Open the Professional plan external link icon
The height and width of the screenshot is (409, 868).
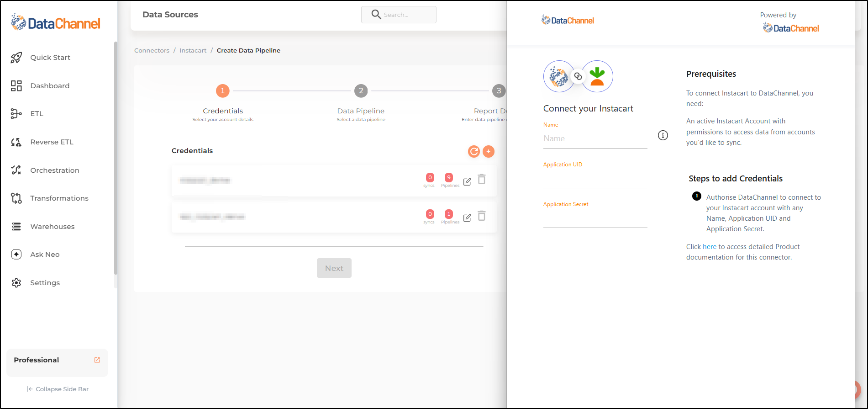tap(97, 360)
